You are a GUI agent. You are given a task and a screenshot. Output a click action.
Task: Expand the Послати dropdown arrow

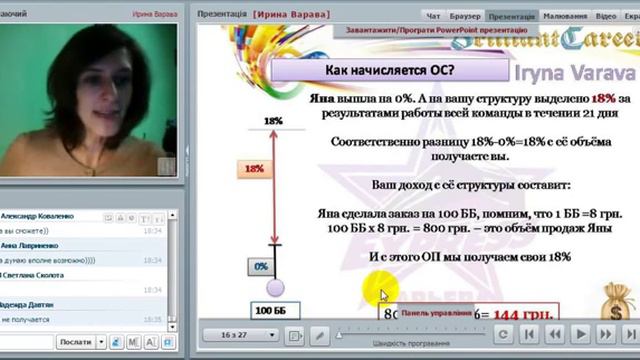tap(101, 342)
